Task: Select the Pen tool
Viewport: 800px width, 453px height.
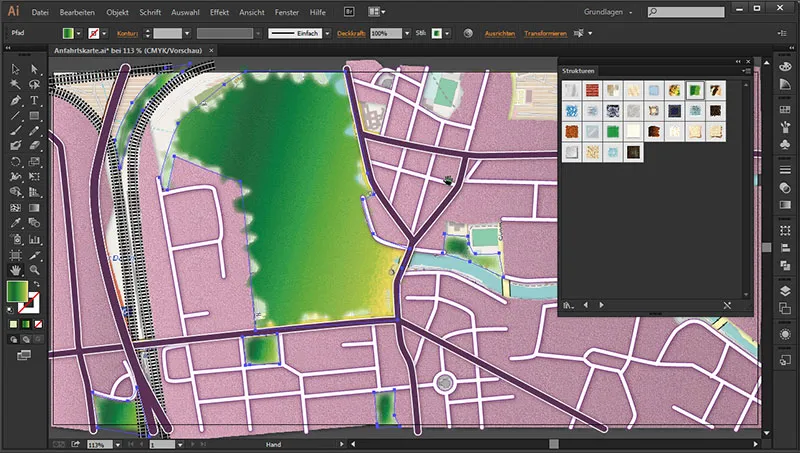Action: 15,100
